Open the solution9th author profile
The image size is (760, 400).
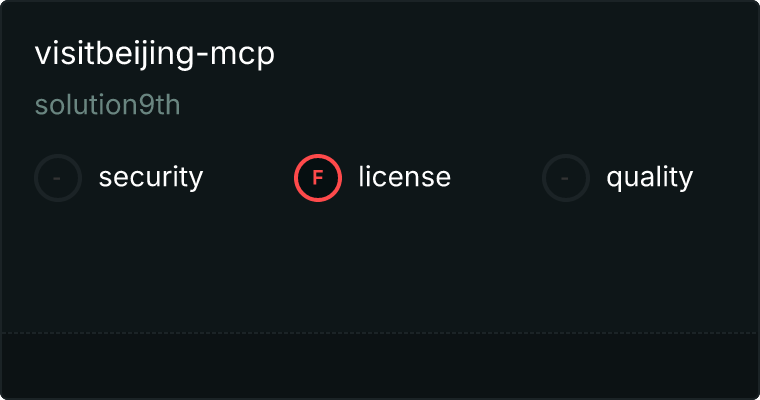tap(108, 105)
